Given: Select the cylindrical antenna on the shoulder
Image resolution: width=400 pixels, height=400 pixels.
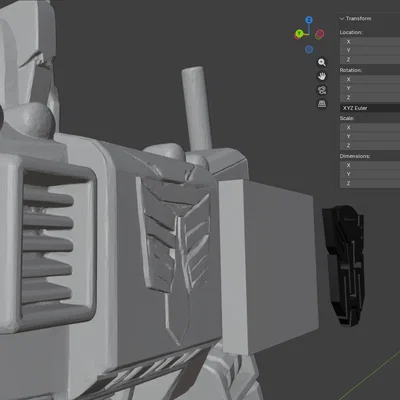Looking at the screenshot, I should [x=197, y=108].
